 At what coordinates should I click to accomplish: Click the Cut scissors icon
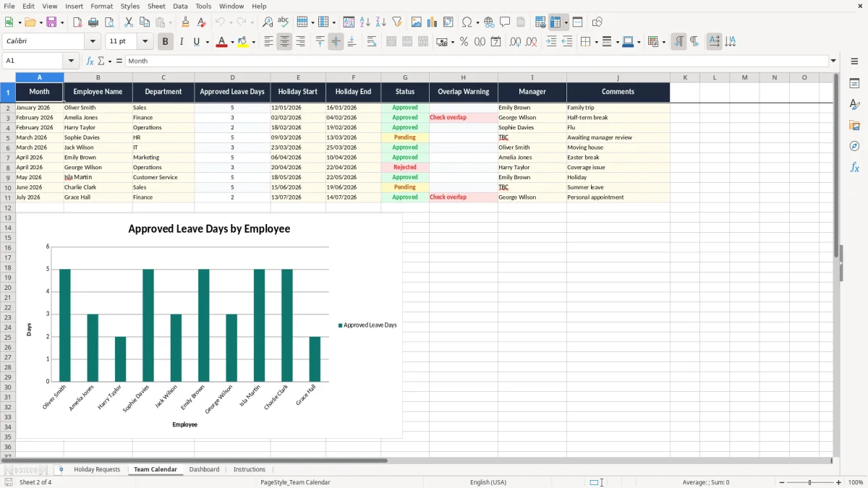pos(129,22)
